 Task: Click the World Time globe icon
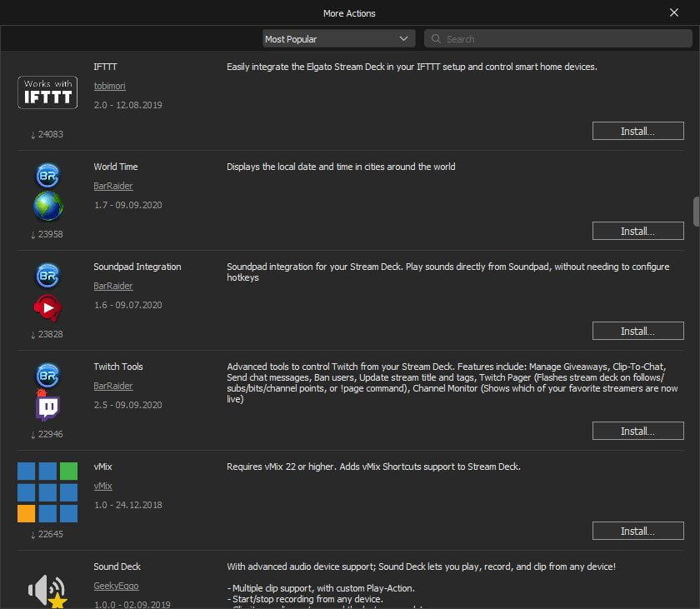click(x=48, y=206)
